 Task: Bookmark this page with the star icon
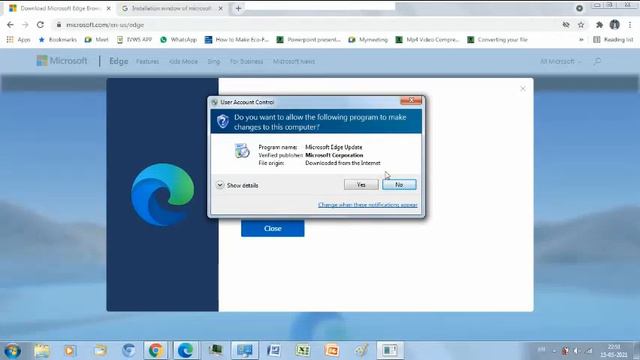(581, 25)
